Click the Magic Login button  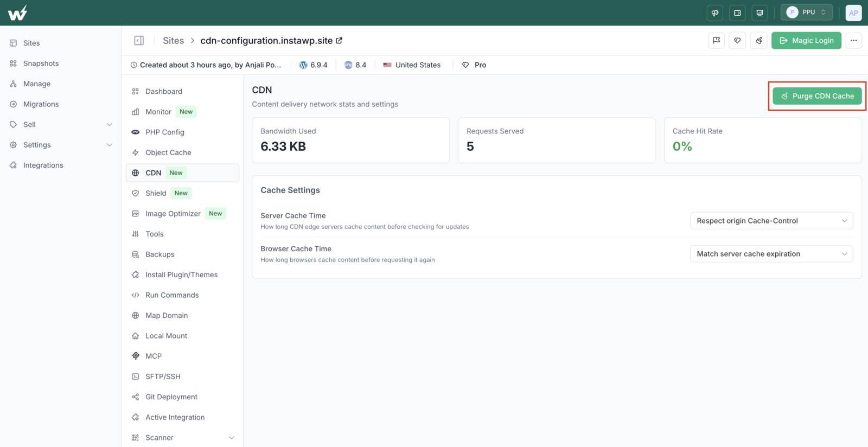pyautogui.click(x=806, y=41)
